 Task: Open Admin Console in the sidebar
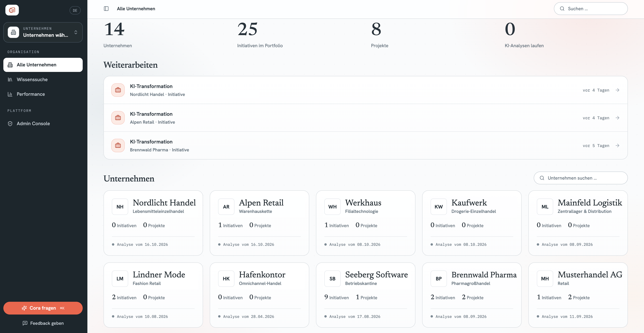[x=43, y=123]
